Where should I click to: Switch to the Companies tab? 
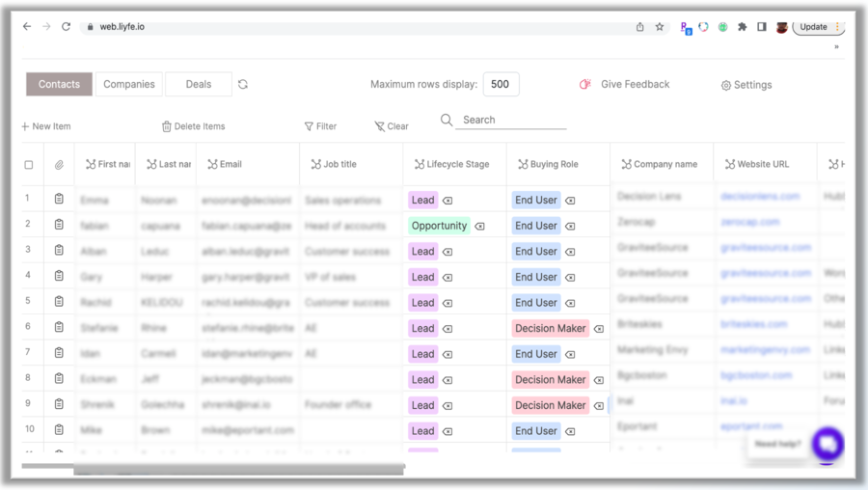tap(129, 85)
